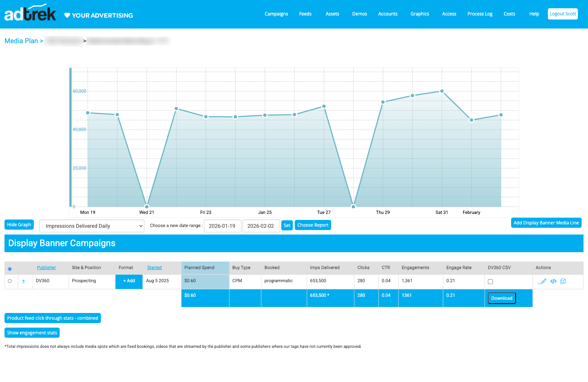Image resolution: width=588 pixels, height=382 pixels.
Task: Select the DV360 row radio button
Action: click(x=10, y=281)
